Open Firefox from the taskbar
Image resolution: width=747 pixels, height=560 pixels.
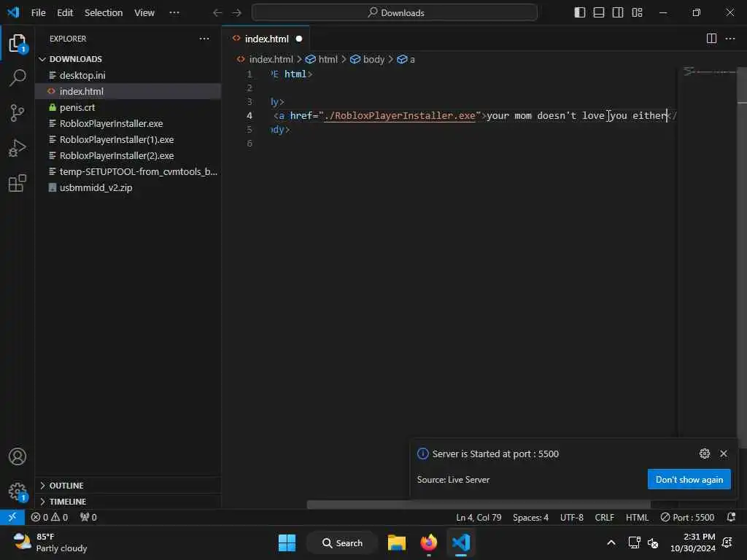[429, 542]
